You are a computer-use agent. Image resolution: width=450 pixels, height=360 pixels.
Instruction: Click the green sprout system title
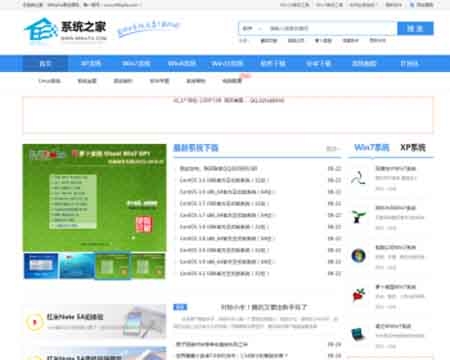coord(396,208)
